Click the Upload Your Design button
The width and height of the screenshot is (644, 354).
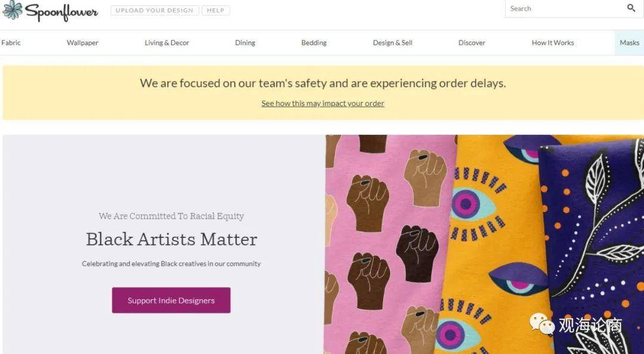[154, 11]
